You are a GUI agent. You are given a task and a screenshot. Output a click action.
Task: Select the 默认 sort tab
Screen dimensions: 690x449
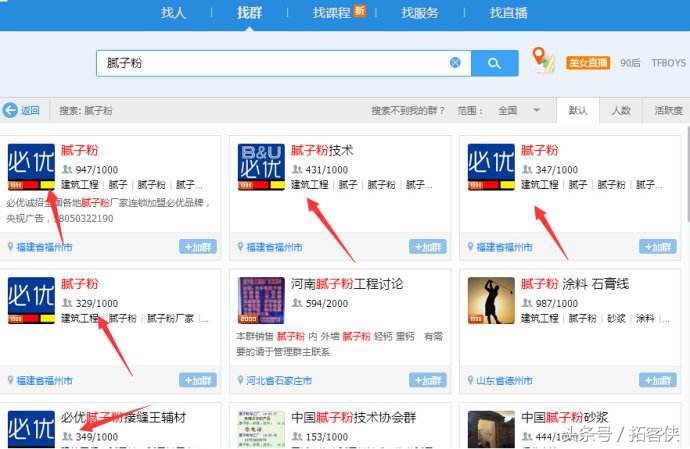577,110
